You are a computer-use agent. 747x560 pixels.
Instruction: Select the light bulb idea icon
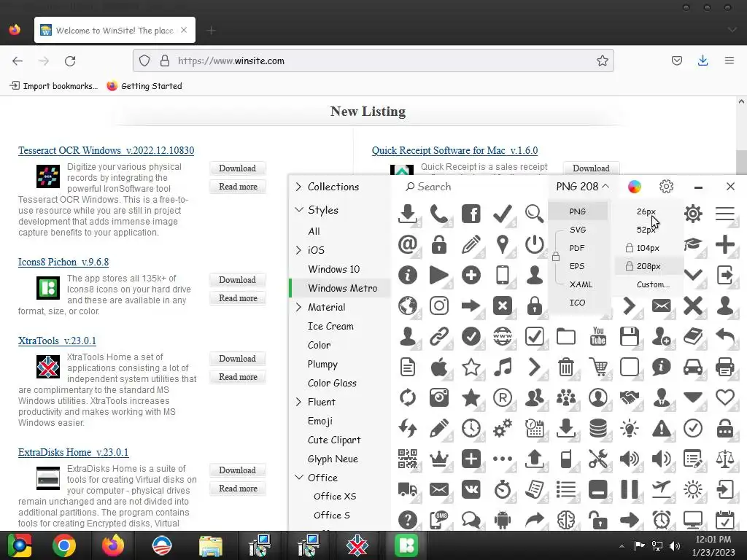[630, 428]
